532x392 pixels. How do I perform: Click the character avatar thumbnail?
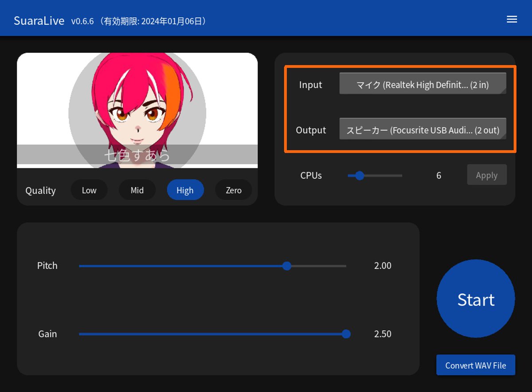tap(137, 110)
